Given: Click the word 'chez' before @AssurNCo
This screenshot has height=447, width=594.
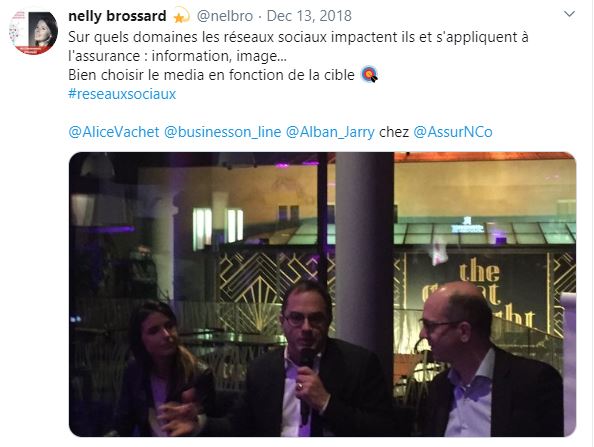Looking at the screenshot, I should click(394, 132).
